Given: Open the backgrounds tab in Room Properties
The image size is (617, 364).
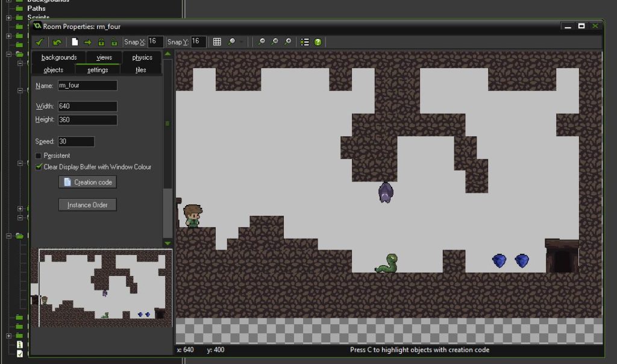Looking at the screenshot, I should coord(58,57).
